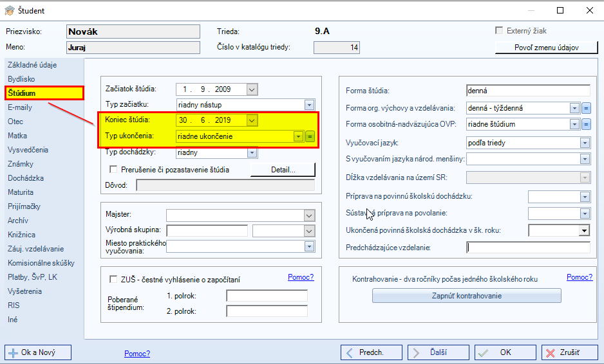This screenshot has width=604, height=364.
Task: Open Pomoc? link in the ZUŠ panel
Action: (x=301, y=277)
